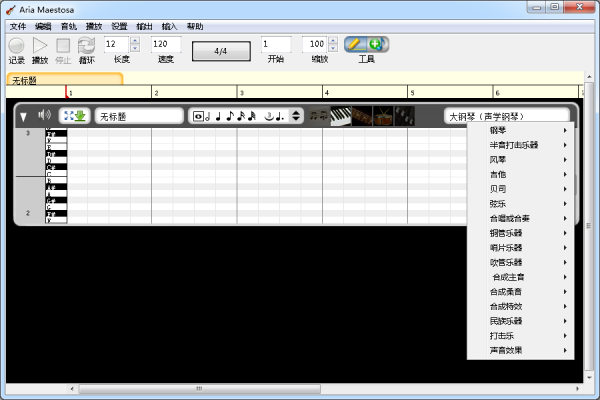Collapse the track with the triangle arrow
This screenshot has width=600, height=400.
(x=24, y=117)
